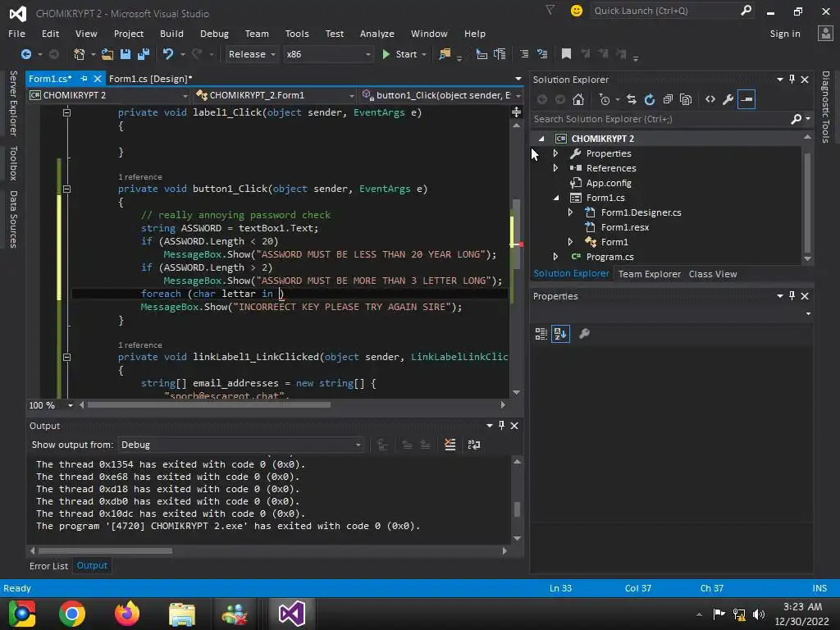This screenshot has height=630, width=840.
Task: Toggle Word Wrap in the Output panel
Action: 474,445
